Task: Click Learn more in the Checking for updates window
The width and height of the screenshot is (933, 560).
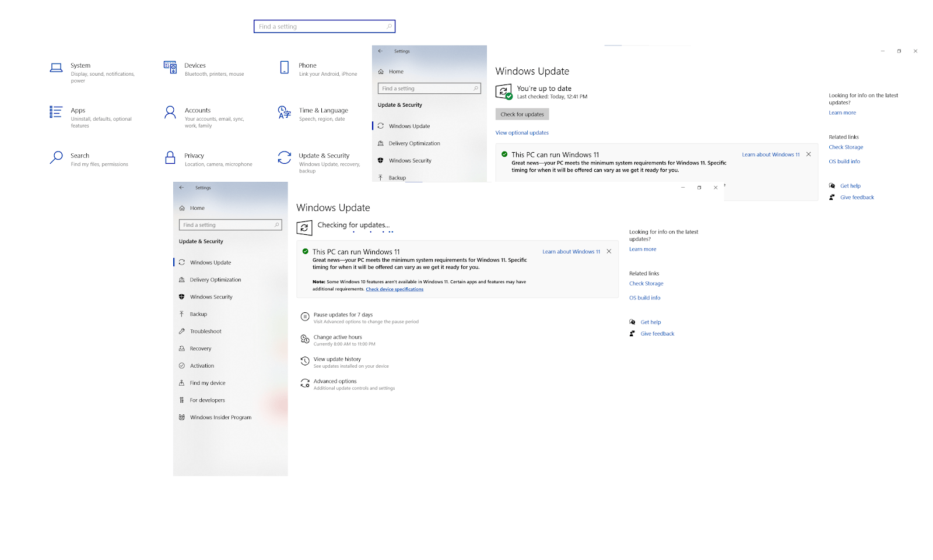Action: click(x=643, y=249)
